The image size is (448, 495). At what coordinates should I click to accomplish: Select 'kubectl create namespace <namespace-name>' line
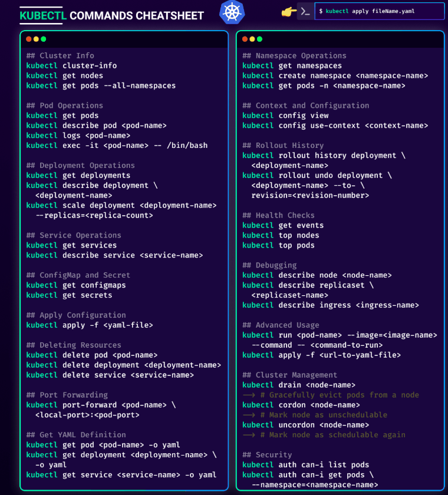(x=335, y=76)
